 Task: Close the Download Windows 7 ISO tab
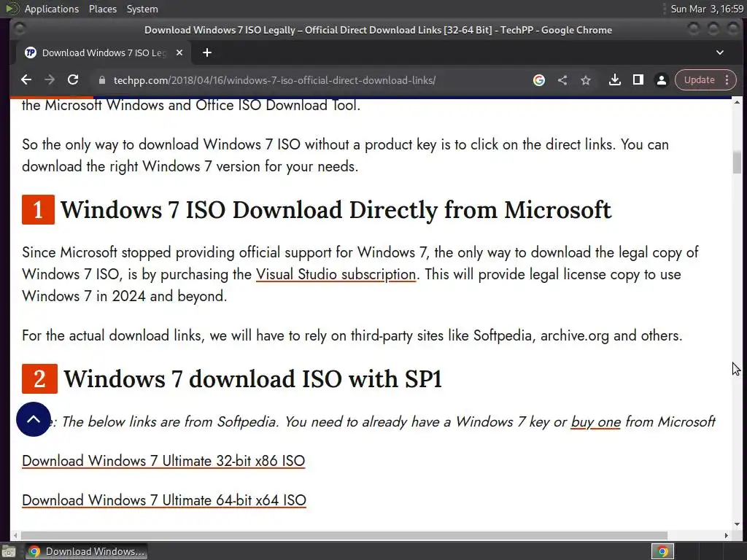click(179, 52)
